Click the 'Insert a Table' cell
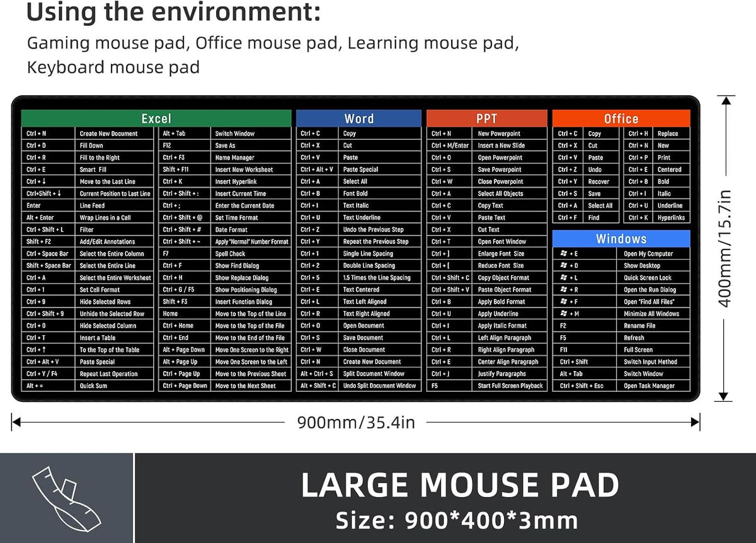756x543 pixels. point(115,338)
